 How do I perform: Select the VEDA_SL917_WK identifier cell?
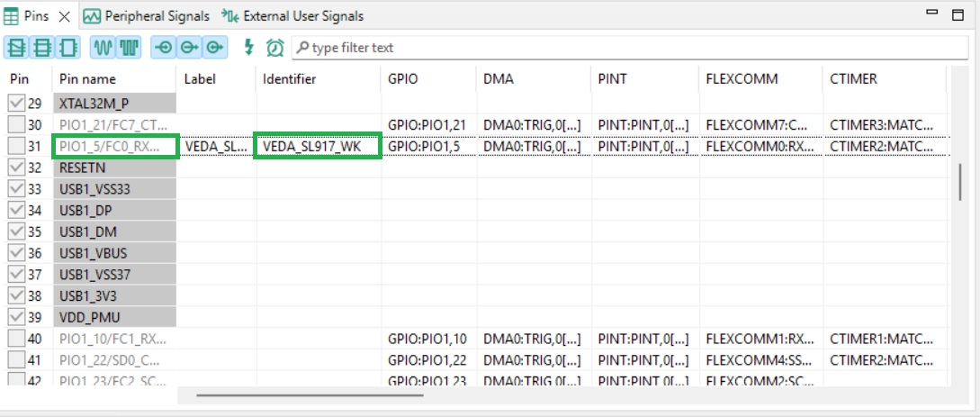(317, 146)
